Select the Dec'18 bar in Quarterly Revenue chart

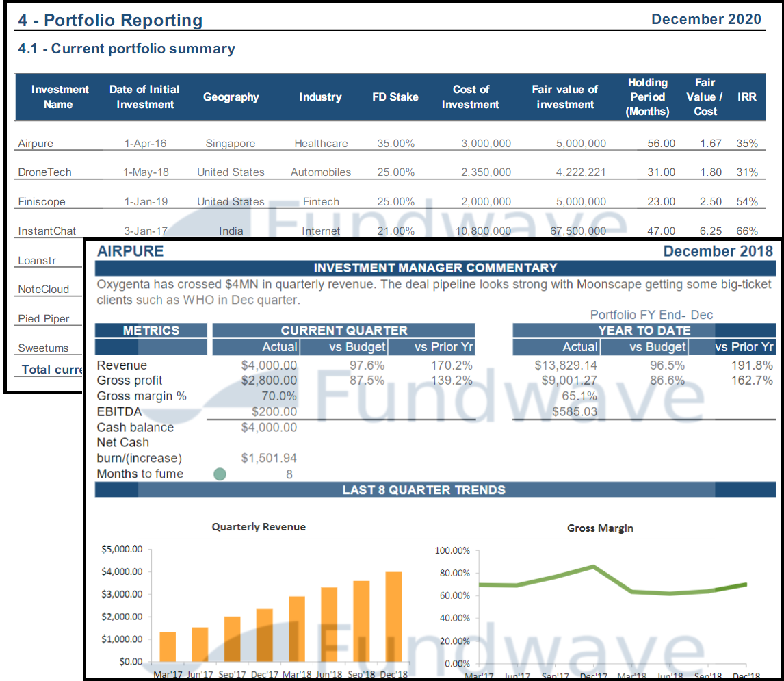[393, 617]
